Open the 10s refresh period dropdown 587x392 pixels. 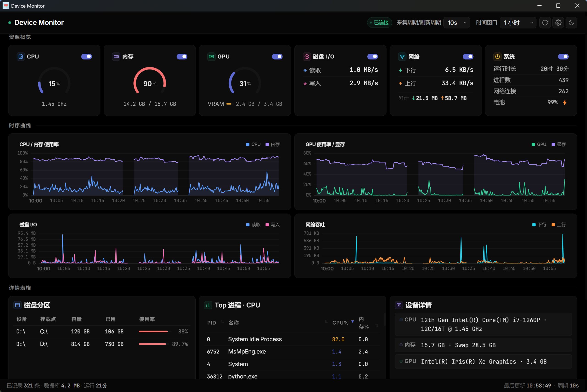(457, 22)
